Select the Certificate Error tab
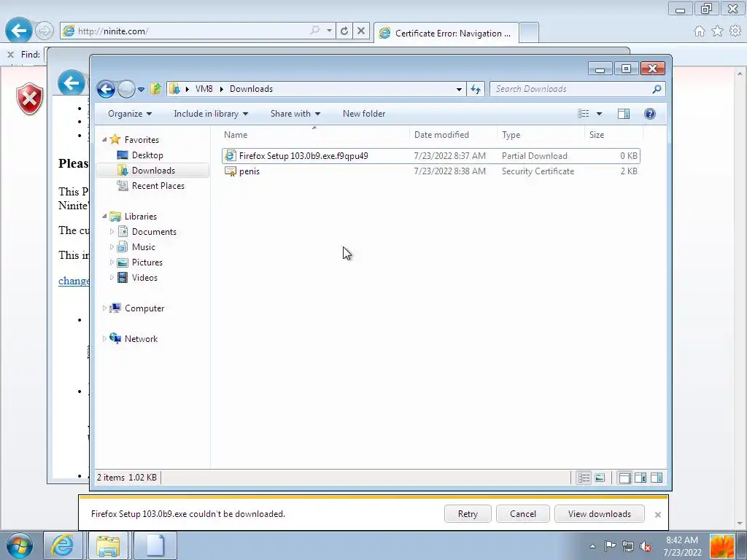Screen dimensions: 747x560 [x=446, y=33]
